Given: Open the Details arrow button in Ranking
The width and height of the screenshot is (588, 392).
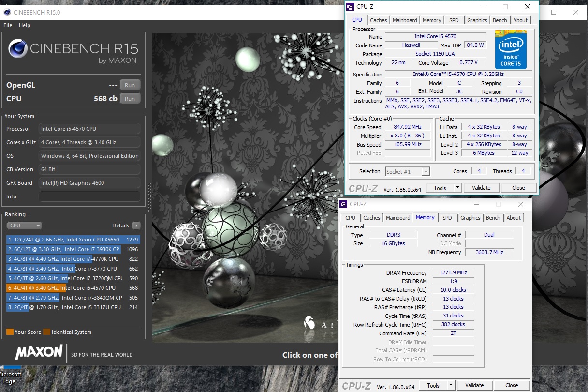Looking at the screenshot, I should [136, 226].
